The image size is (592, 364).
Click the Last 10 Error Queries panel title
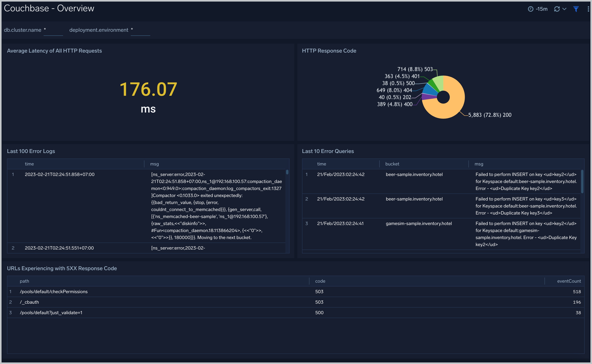tap(328, 151)
